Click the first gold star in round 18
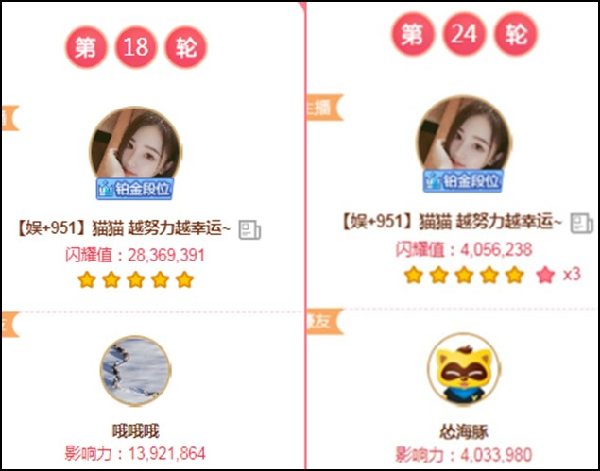 coord(86,280)
